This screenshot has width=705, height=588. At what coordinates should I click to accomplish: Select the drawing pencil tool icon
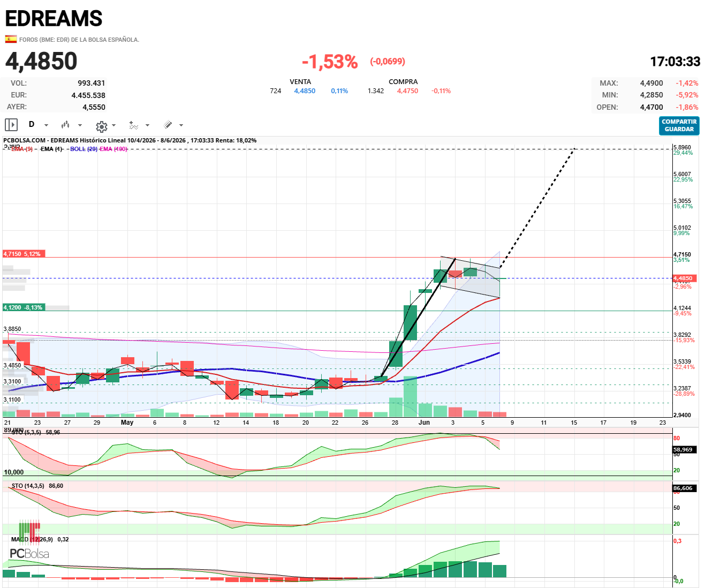pos(168,125)
